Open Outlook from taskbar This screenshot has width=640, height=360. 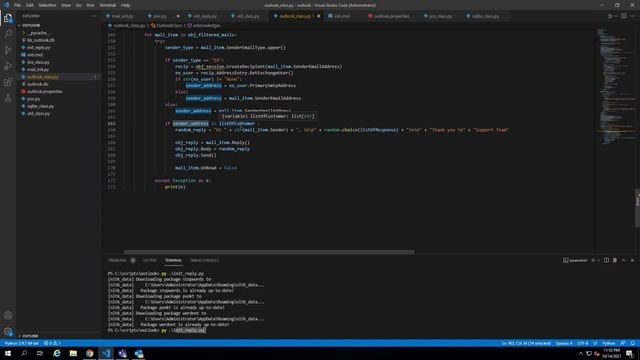pos(139,353)
